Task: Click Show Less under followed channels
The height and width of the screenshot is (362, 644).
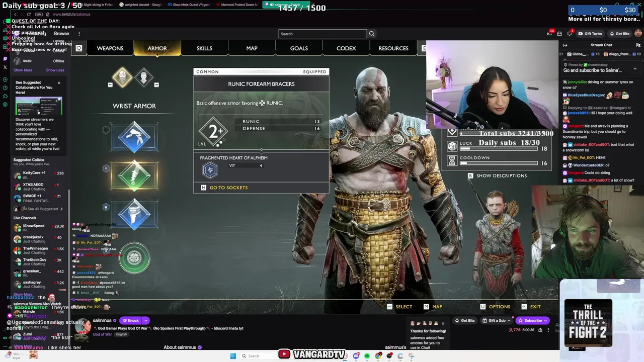Action: click(55, 70)
